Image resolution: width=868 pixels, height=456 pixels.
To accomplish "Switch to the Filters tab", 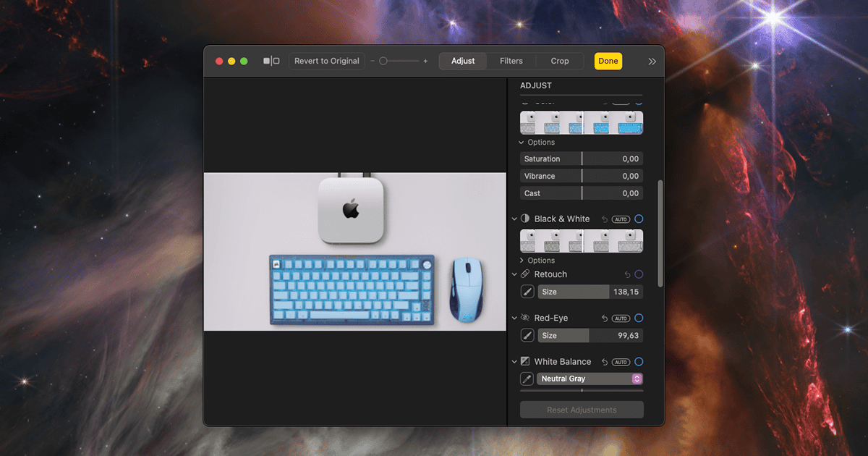I will (x=511, y=62).
